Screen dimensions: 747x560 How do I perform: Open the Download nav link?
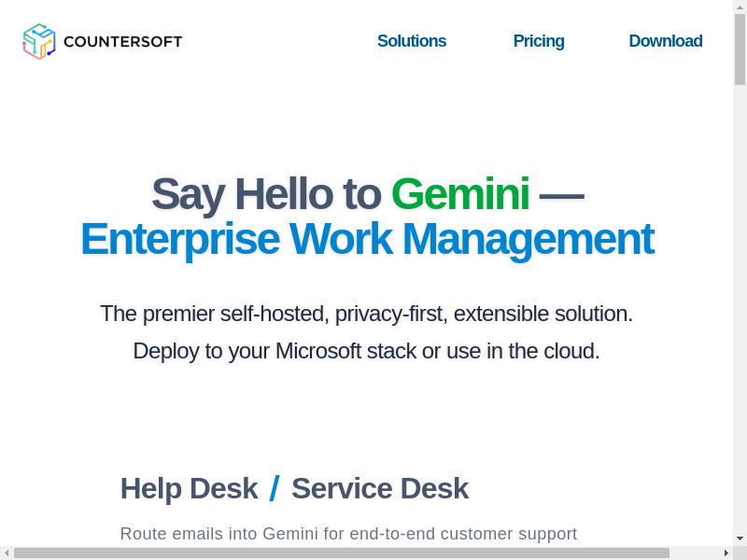(x=665, y=41)
